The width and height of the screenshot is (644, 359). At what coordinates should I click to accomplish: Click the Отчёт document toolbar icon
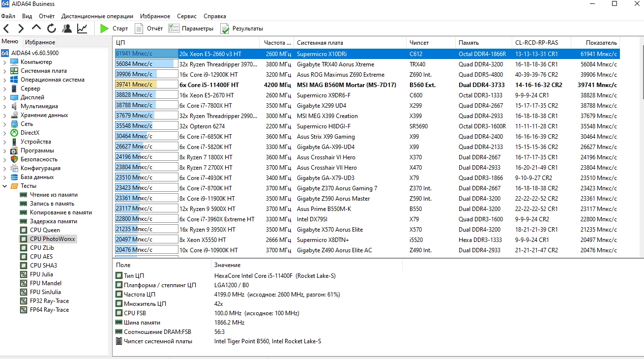point(139,29)
